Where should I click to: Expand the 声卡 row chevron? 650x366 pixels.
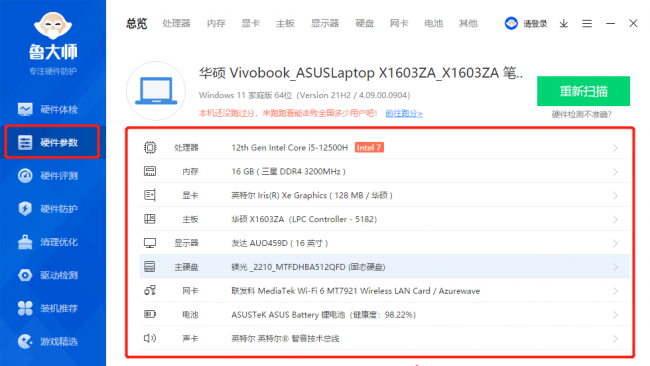[x=615, y=339]
